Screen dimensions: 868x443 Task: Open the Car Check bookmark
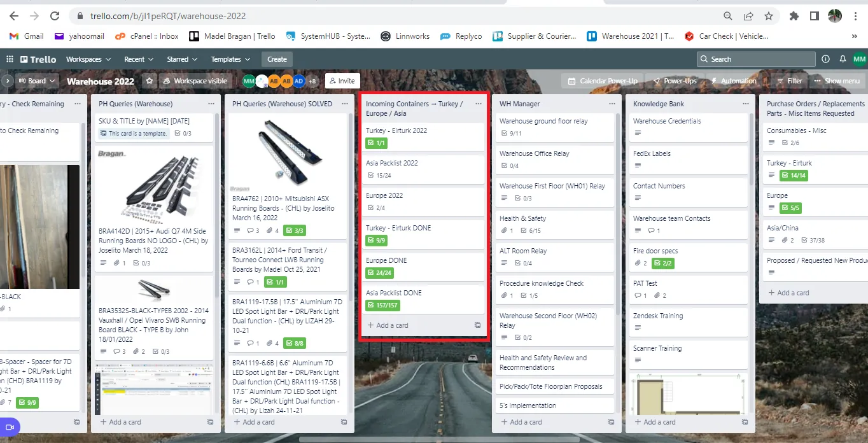coord(726,36)
